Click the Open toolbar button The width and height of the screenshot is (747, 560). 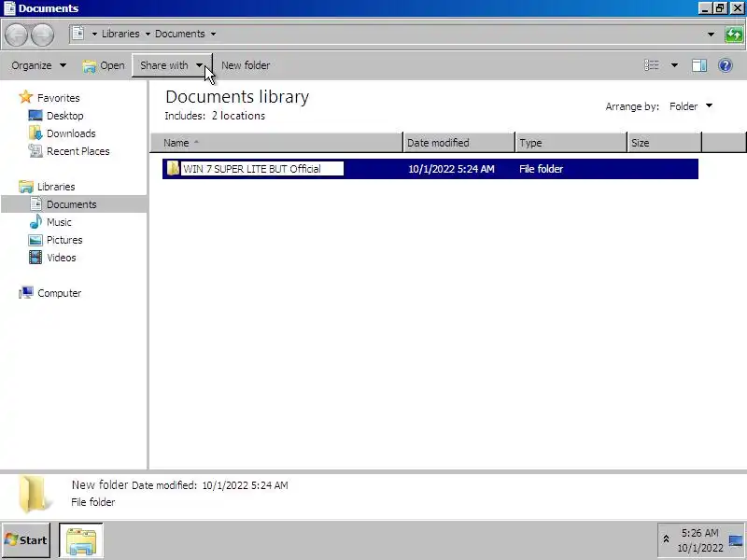click(x=104, y=65)
